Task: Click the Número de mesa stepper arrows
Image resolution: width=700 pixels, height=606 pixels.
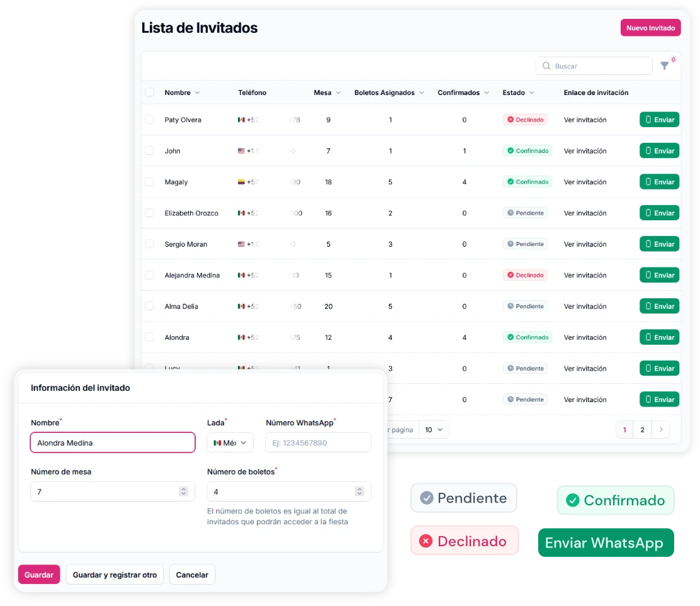Action: pyautogui.click(x=183, y=491)
